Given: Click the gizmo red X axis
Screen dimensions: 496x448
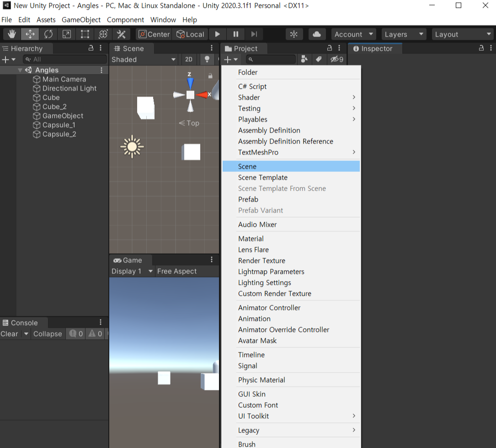Looking at the screenshot, I should tap(203, 95).
